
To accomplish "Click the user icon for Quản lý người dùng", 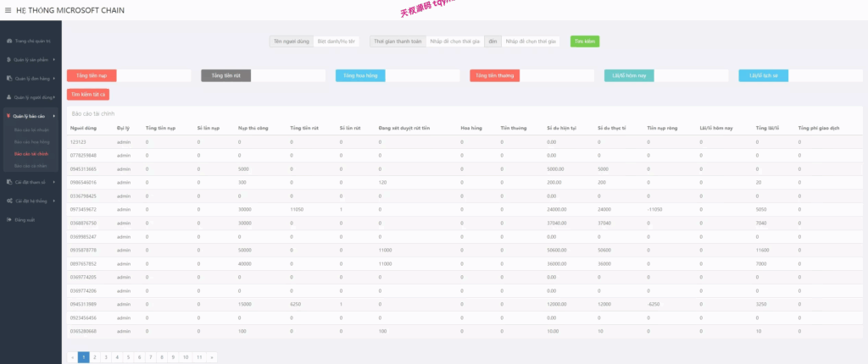I will tap(8, 97).
